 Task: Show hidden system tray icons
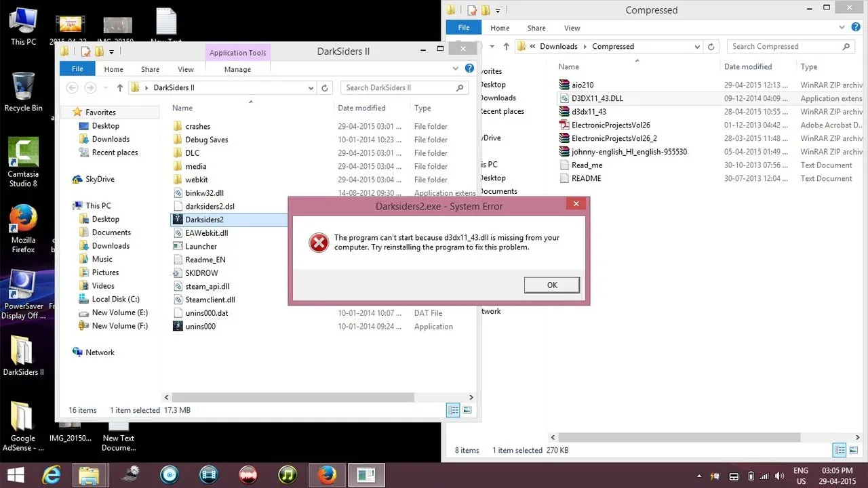(x=699, y=475)
